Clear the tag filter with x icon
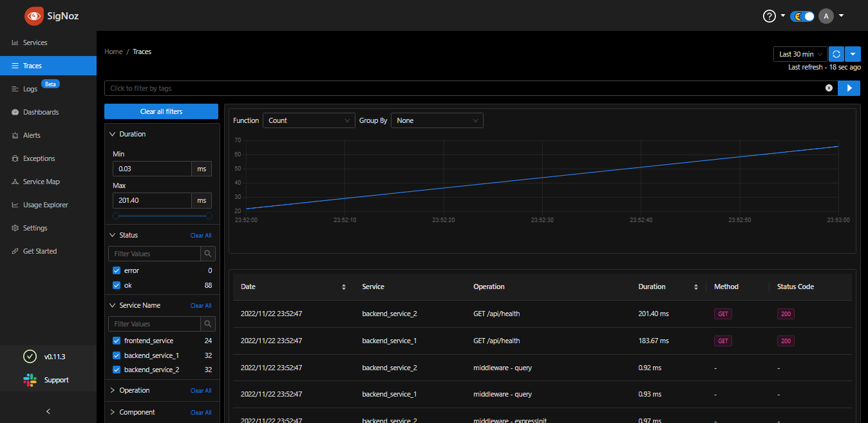 [829, 88]
